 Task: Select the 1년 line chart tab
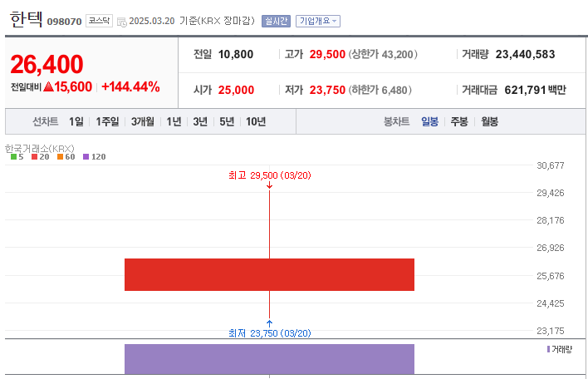(x=174, y=121)
